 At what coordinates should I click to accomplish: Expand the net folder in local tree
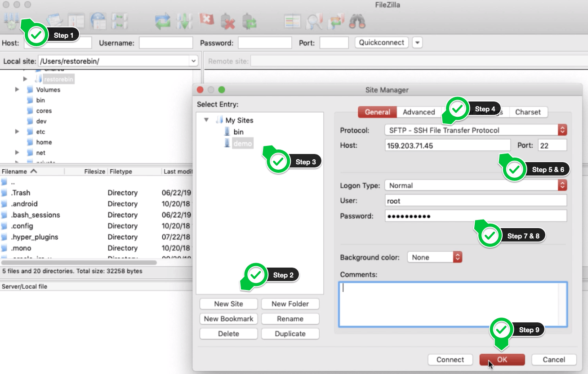17,153
